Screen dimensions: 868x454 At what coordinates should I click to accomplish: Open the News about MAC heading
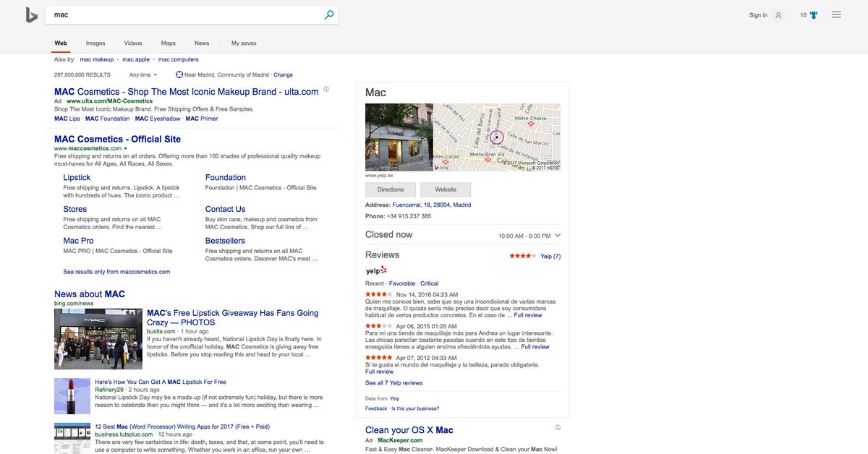[90, 294]
